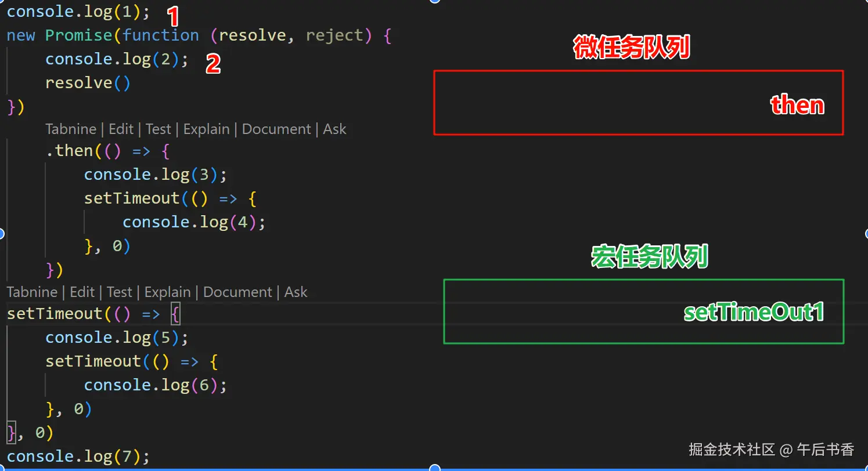Click the console.log(7) line at the bottom

click(77, 456)
